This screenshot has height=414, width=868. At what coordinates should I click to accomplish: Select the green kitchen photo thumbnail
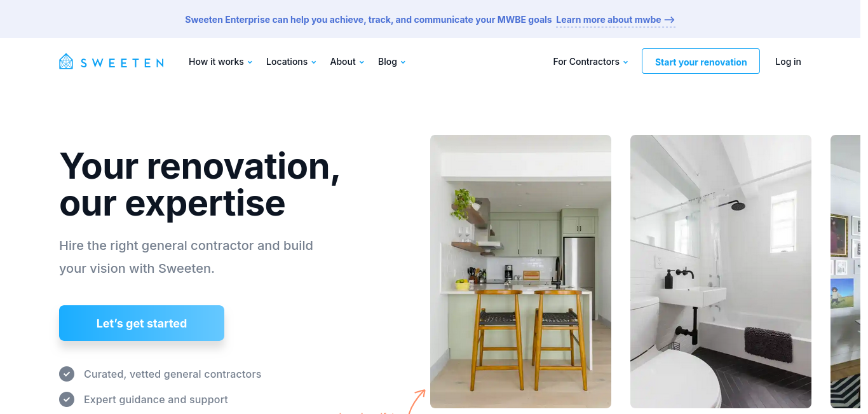click(x=520, y=272)
